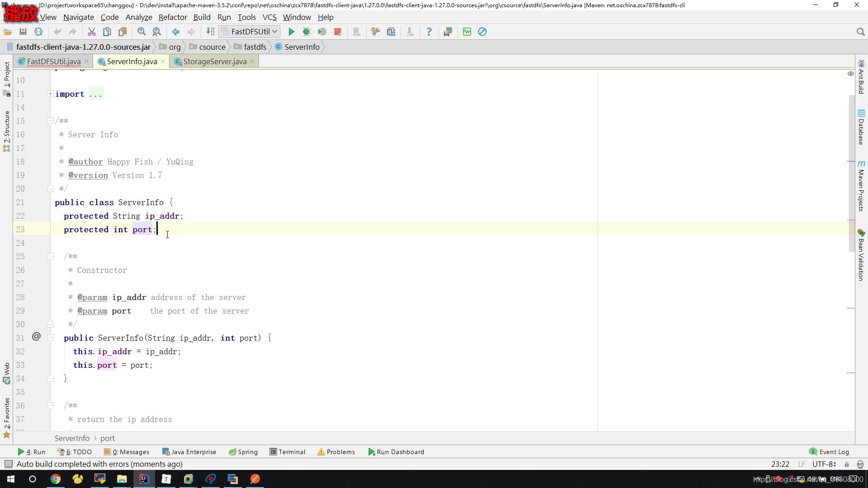This screenshot has height=488, width=868.
Task: Click the Redo arrow icon
Action: point(72,32)
